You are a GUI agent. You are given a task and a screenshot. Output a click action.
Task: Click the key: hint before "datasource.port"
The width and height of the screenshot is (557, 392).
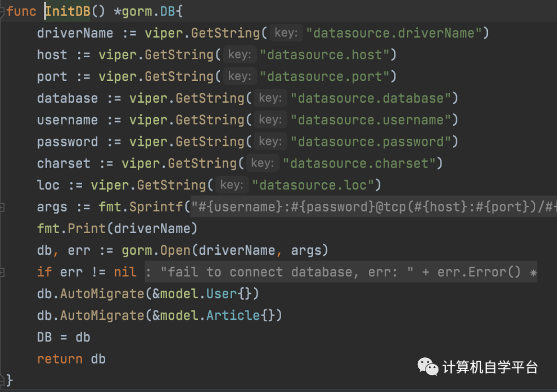[239, 76]
